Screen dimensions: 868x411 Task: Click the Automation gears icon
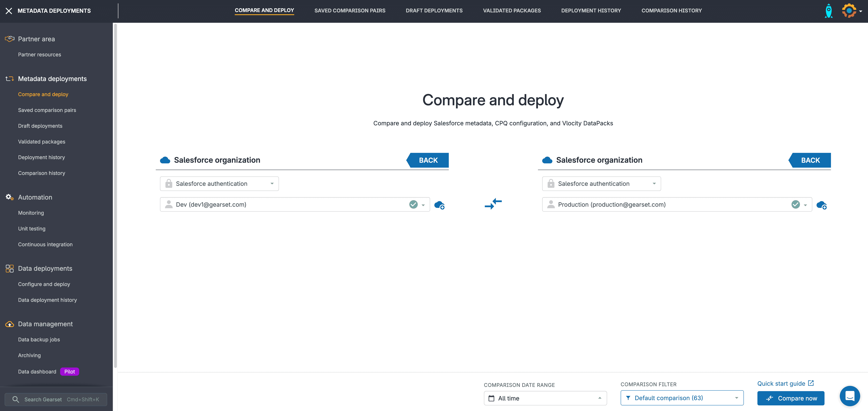[x=10, y=197]
